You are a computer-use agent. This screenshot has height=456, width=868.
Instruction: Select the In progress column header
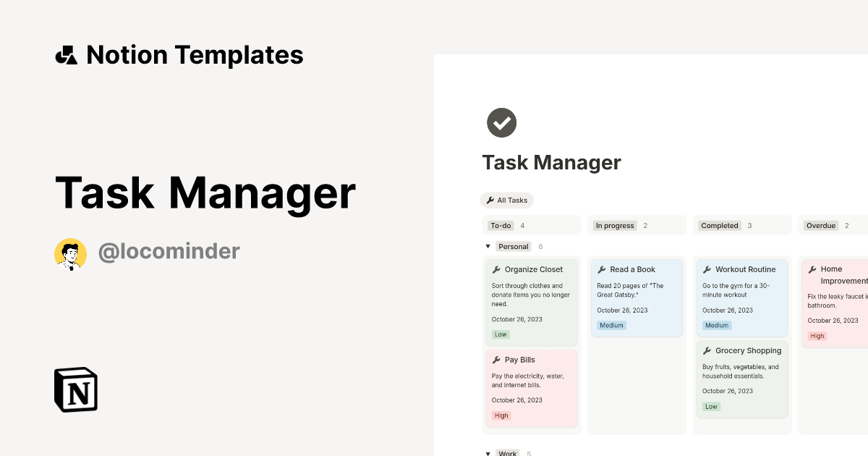[614, 225]
